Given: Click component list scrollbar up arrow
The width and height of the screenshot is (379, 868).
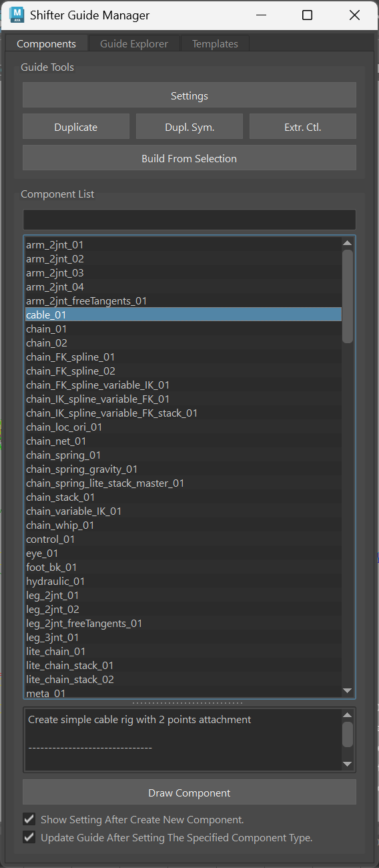Looking at the screenshot, I should pos(348,243).
